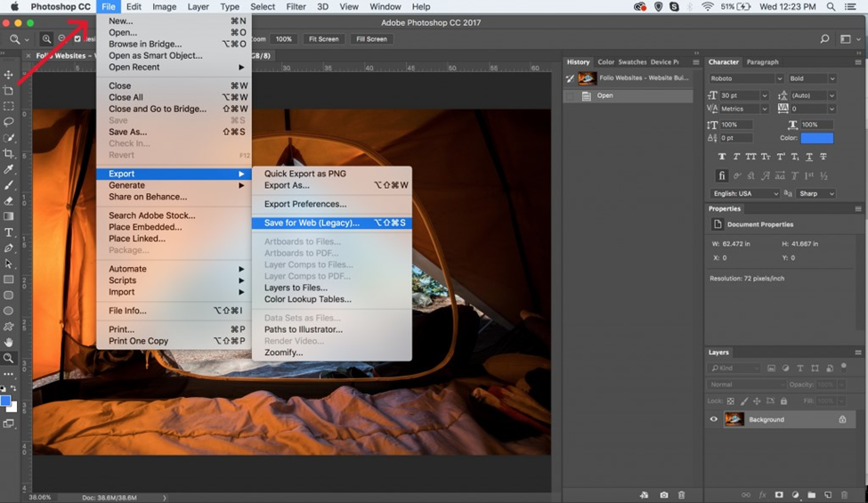
Task: Open the Sharp anti-aliasing dropdown
Action: 816,193
